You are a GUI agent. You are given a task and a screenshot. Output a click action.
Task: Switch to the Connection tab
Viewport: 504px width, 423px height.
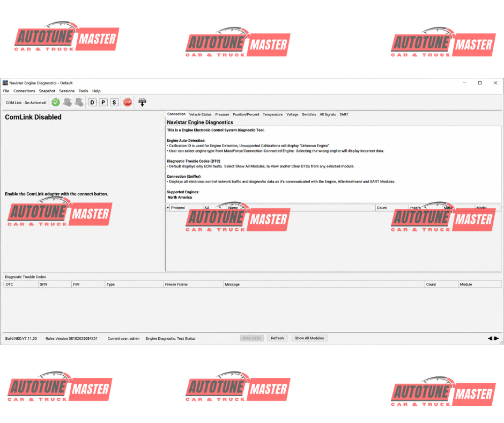coord(176,114)
